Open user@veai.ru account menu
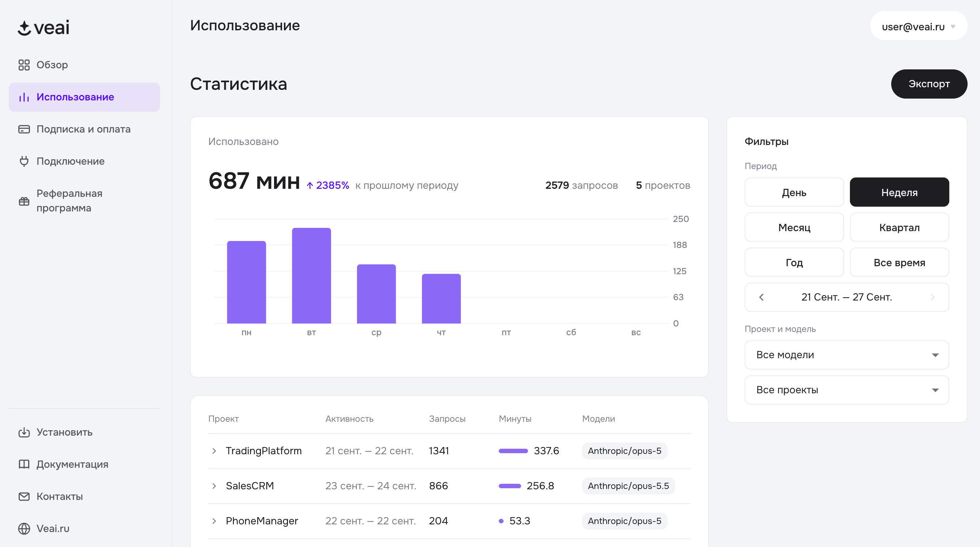 point(918,26)
